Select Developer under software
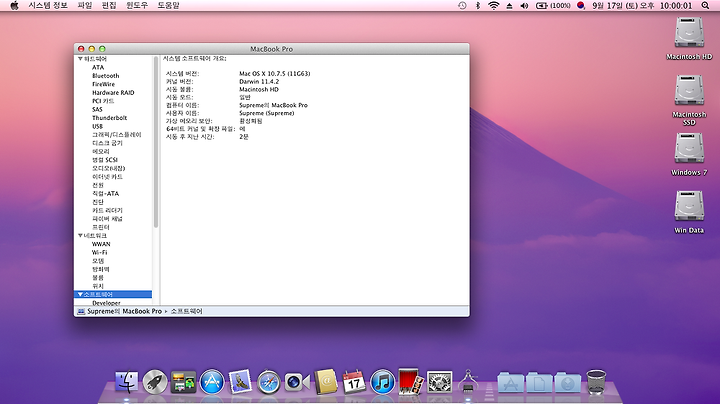720x404 pixels. point(106,303)
